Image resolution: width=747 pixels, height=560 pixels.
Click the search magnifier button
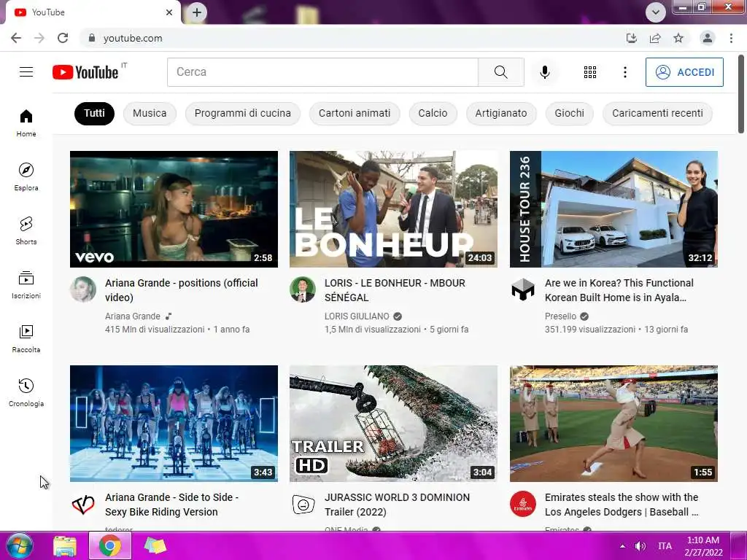pyautogui.click(x=500, y=72)
